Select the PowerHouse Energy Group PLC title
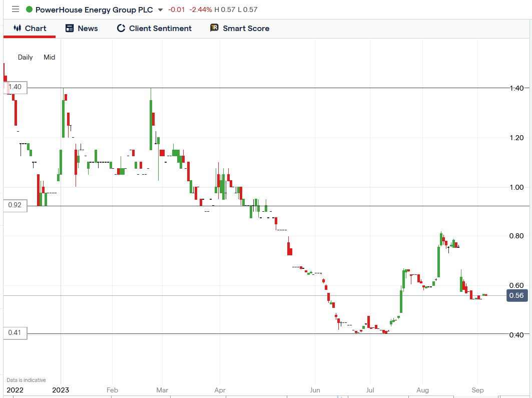Image resolution: width=532 pixels, height=398 pixels. [94, 10]
